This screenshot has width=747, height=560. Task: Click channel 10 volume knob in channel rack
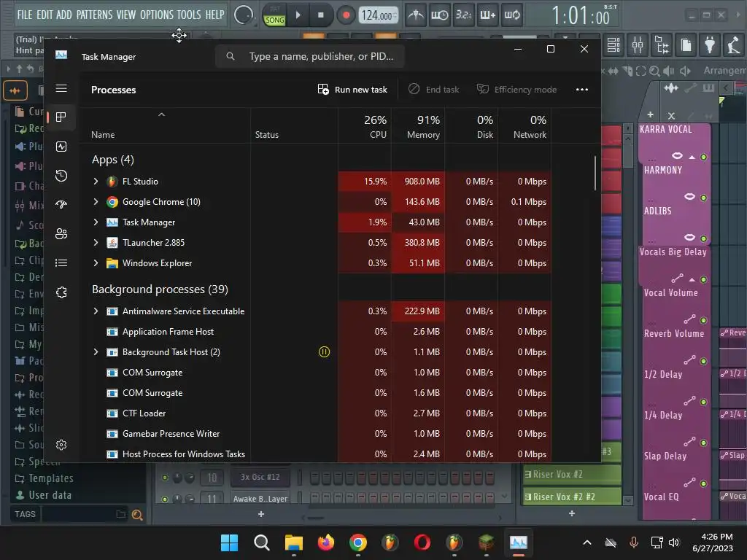coord(189,477)
